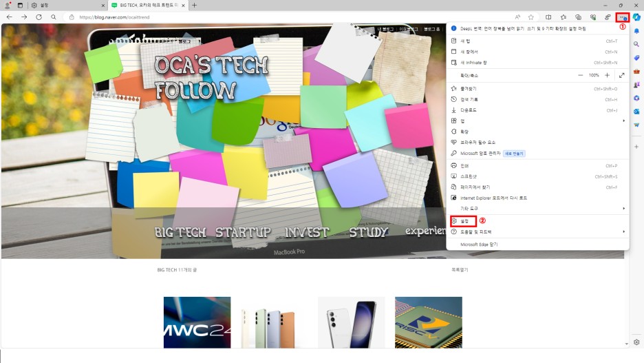Enter full screen via the expand arrows
Viewport: 644px width, 363px height.
622,75
